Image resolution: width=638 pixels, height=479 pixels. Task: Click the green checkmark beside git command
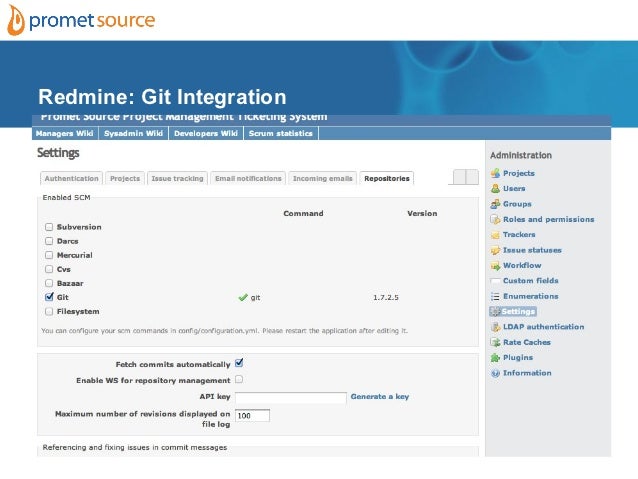tap(243, 297)
